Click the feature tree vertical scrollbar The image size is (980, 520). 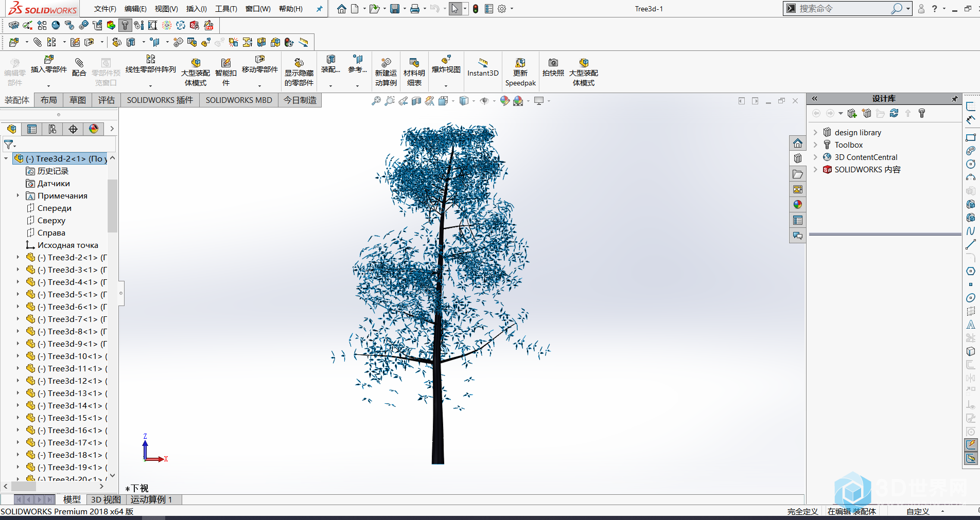coord(112,206)
